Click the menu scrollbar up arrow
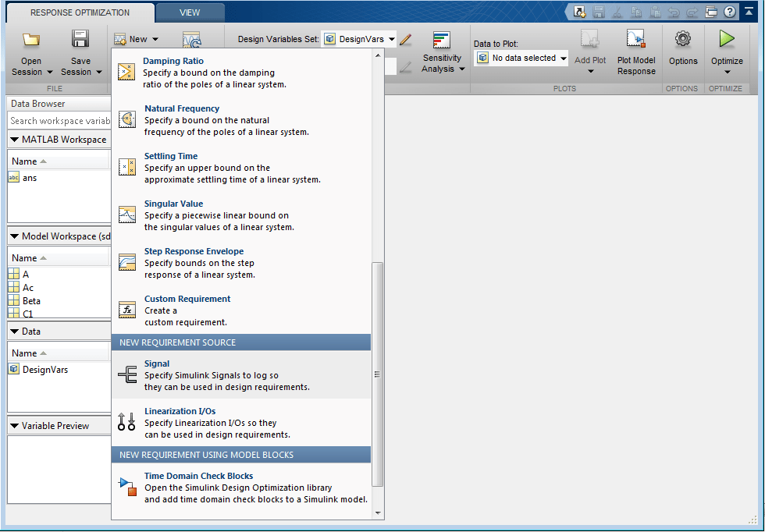This screenshot has width=765, height=532. pos(378,55)
